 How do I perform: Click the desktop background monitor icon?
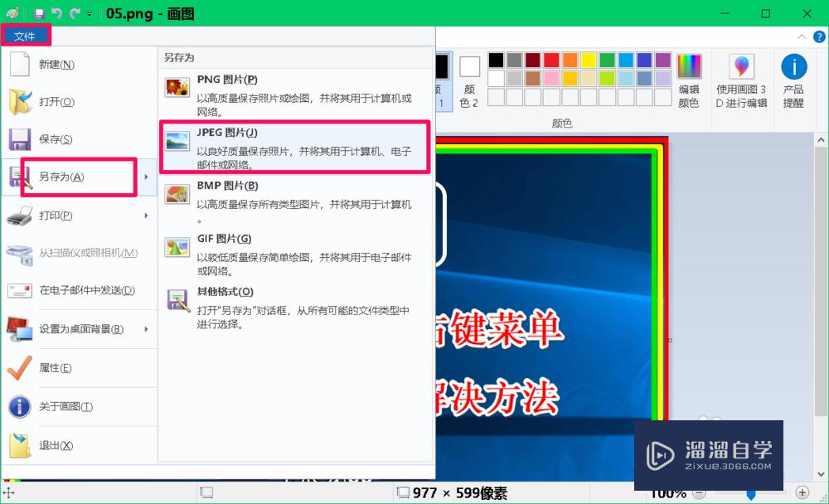(20, 328)
